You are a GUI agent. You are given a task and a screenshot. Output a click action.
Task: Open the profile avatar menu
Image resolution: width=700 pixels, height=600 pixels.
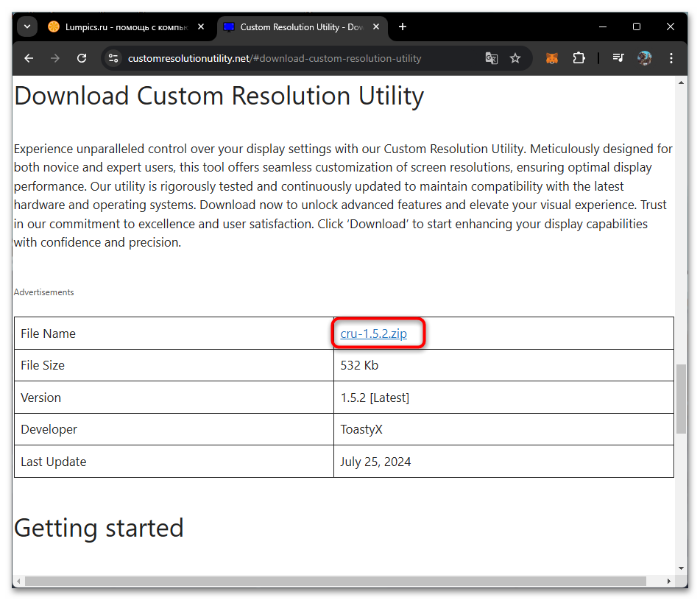pyautogui.click(x=644, y=58)
